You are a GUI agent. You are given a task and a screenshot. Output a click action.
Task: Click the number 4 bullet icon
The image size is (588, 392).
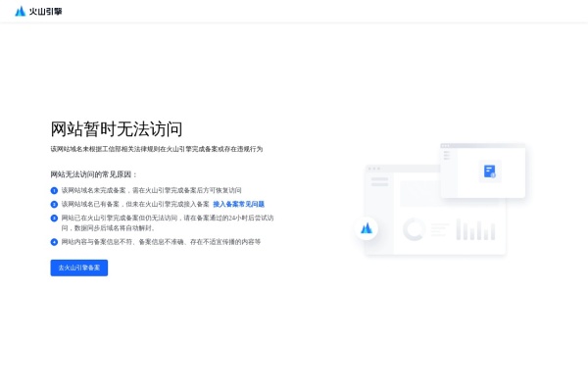point(54,242)
